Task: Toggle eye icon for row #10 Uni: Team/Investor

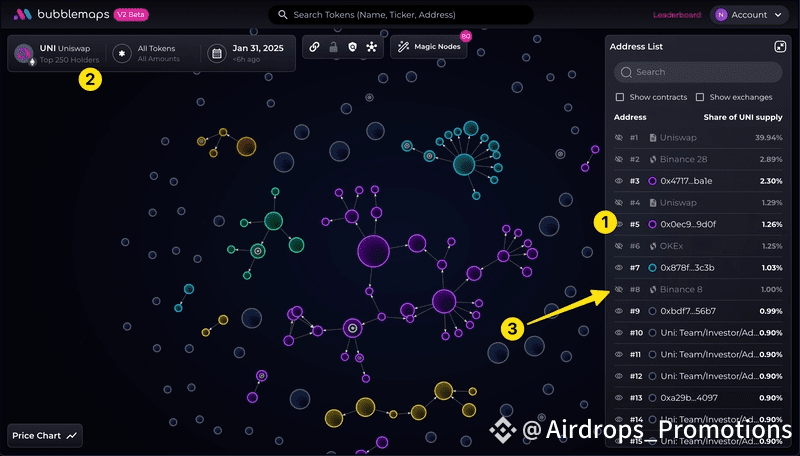Action: (619, 333)
